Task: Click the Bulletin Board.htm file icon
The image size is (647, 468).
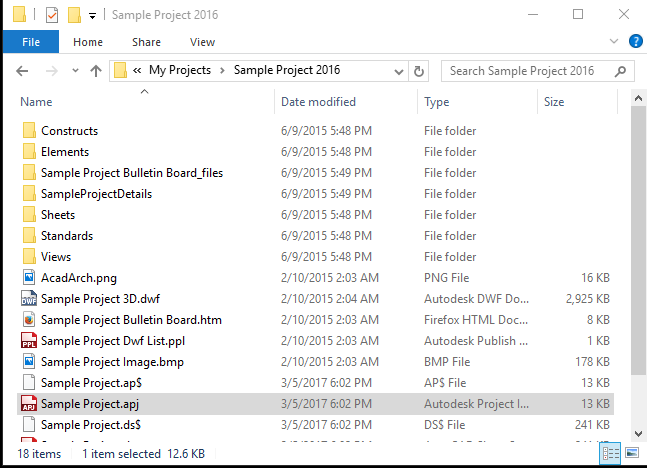Action: click(28, 320)
